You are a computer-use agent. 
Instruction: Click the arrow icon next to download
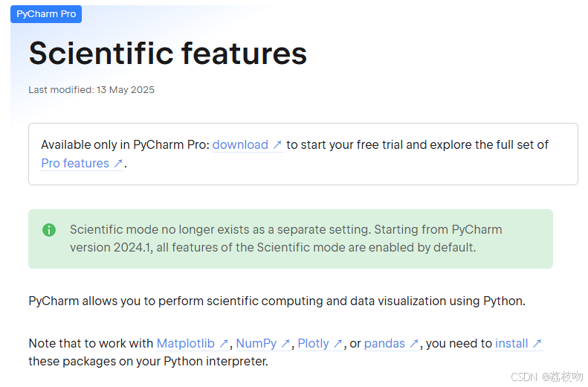(x=277, y=145)
